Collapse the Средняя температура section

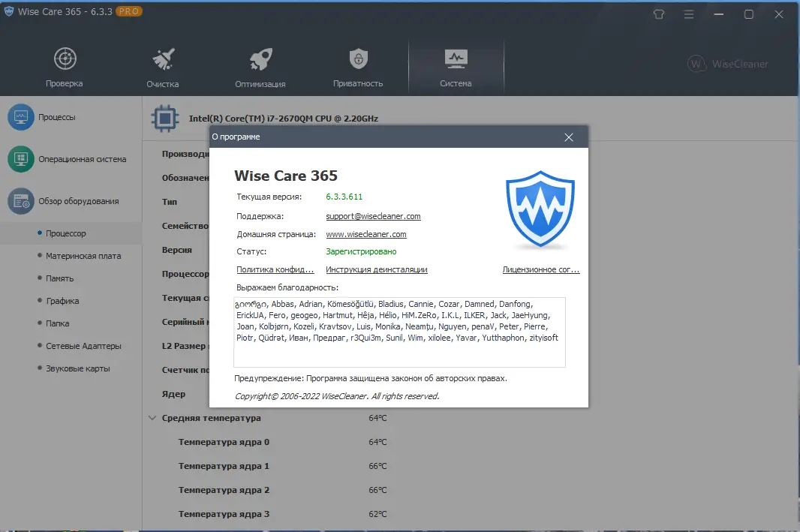[152, 417]
